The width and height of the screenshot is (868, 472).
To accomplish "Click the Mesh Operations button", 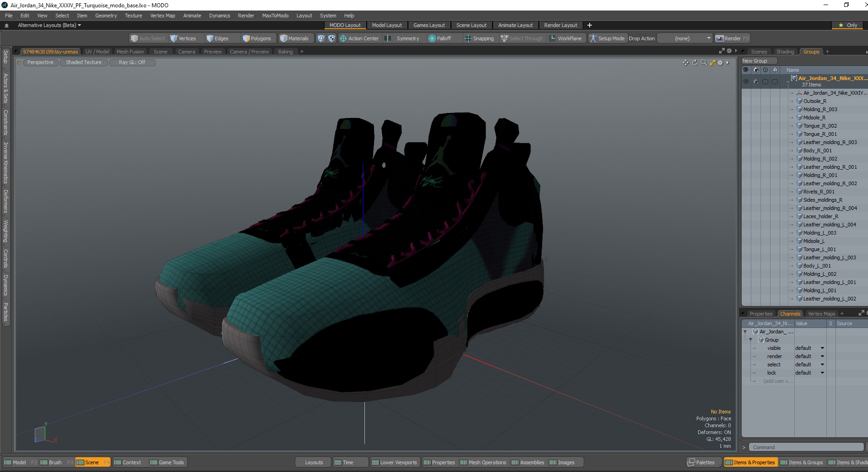I will point(483,462).
